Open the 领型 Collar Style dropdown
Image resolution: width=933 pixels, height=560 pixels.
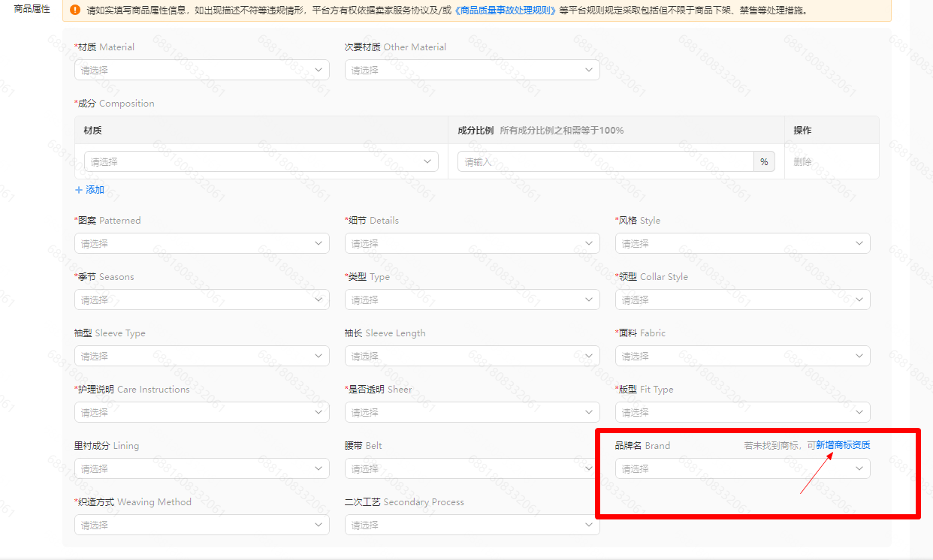742,300
